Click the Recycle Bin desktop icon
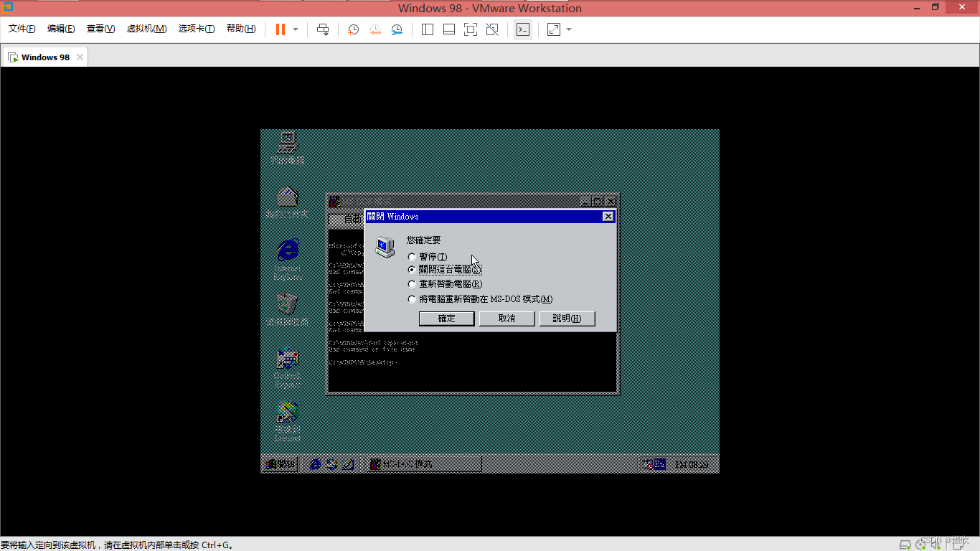The height and width of the screenshot is (551, 980). 287,310
